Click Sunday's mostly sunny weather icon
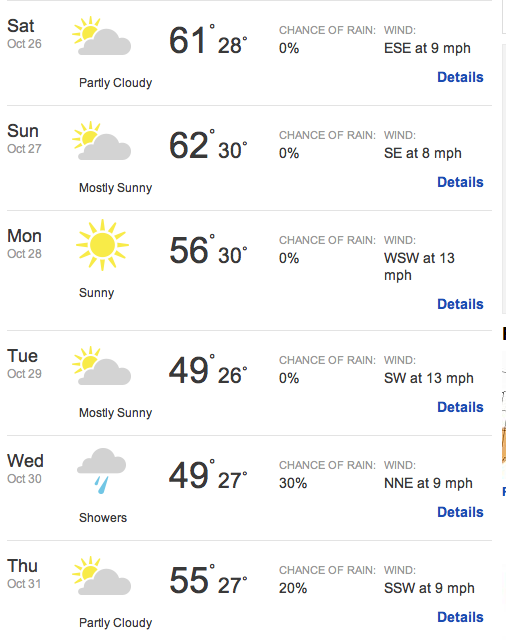The width and height of the screenshot is (506, 640). [x=102, y=140]
